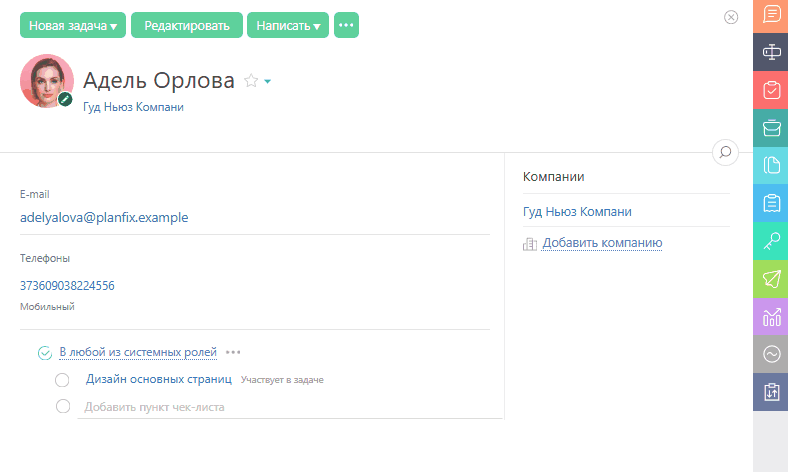This screenshot has width=788, height=472.
Task: Mark Адель Орлова as favorite with star
Action: point(251,81)
